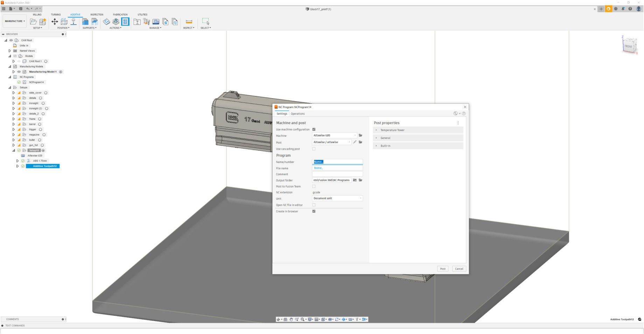Toggle visibility of Manufacturing Model 1
This screenshot has height=334, width=644.
pyautogui.click(x=19, y=72)
